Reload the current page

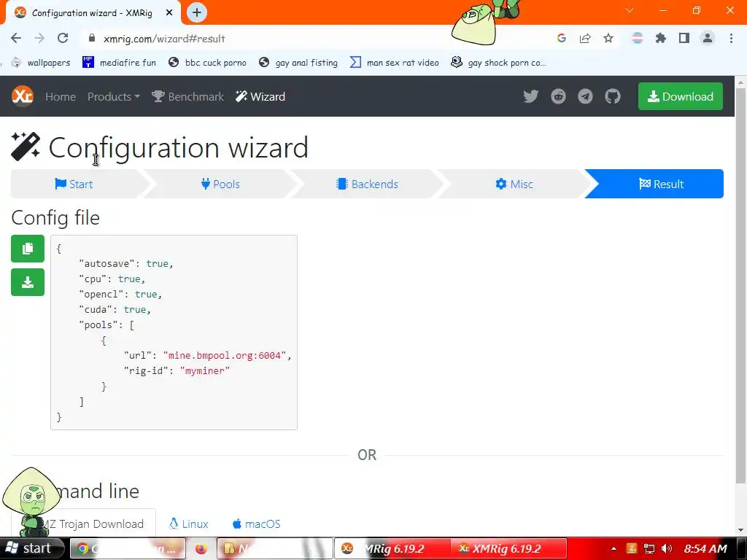point(63,38)
